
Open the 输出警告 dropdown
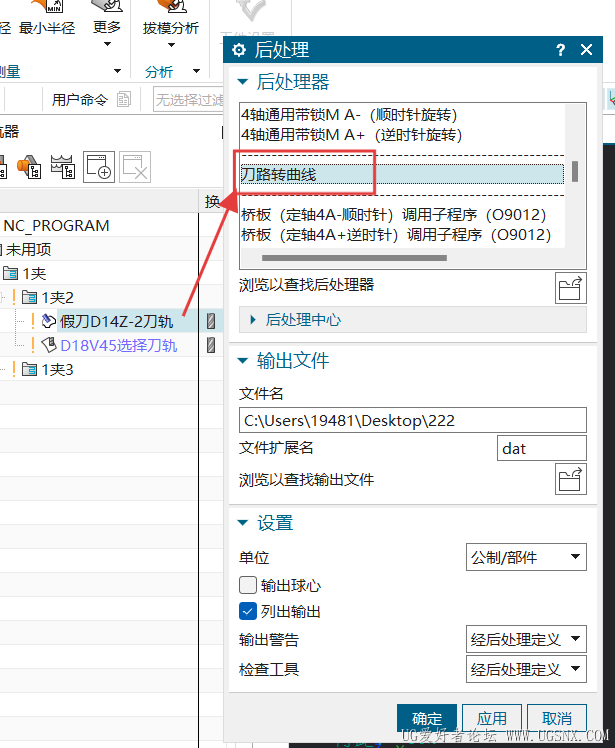[x=526, y=639]
